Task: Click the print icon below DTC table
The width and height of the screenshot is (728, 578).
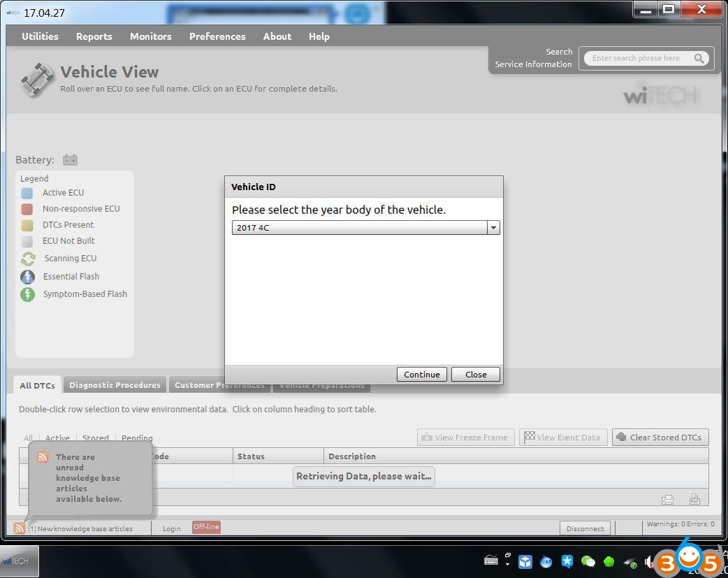Action: pos(667,499)
